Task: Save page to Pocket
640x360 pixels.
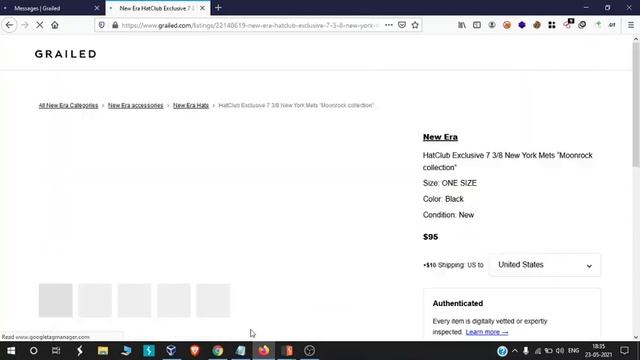Action: point(402,25)
